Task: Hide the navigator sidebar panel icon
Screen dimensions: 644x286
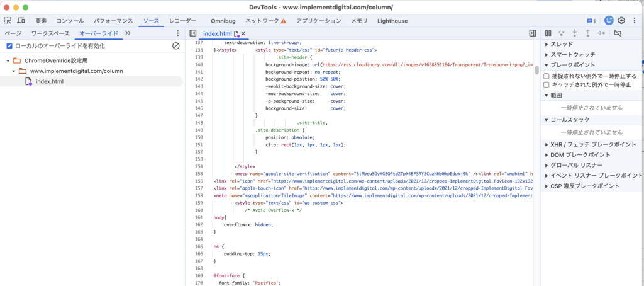Action: pyautogui.click(x=193, y=33)
